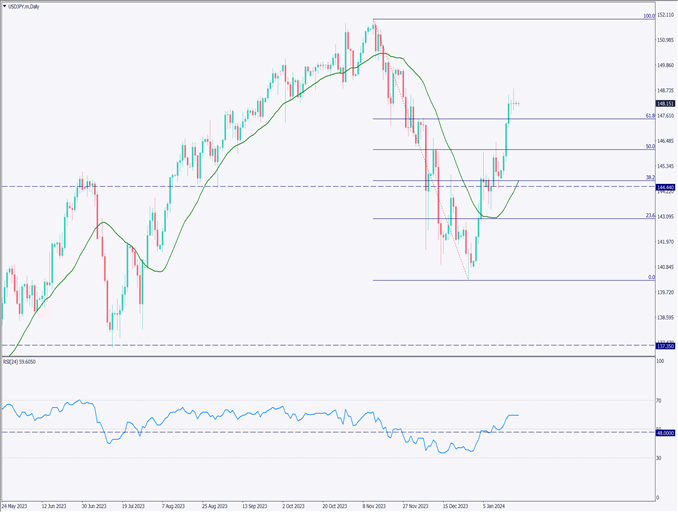678x512 pixels.
Task: Select the Fibonacci 0.0 level label
Action: pyautogui.click(x=651, y=277)
